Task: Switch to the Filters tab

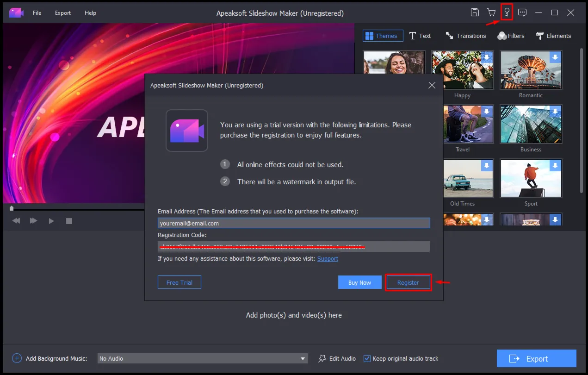Action: [511, 36]
